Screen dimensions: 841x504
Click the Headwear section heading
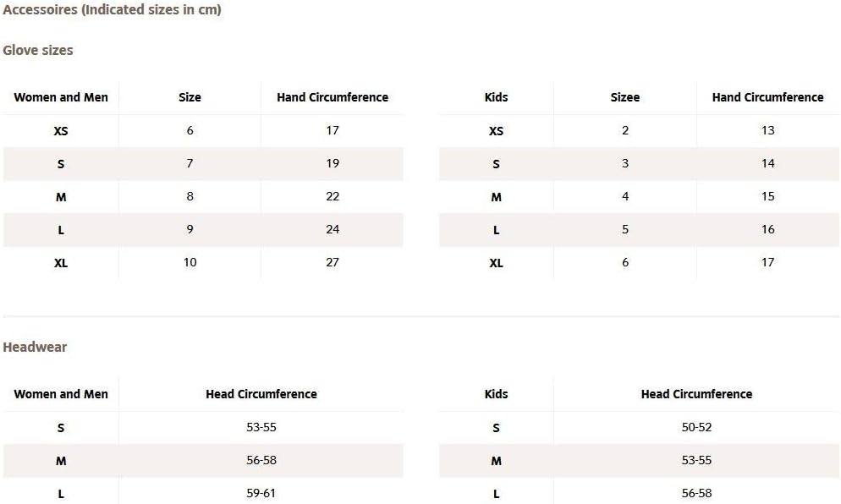click(x=35, y=347)
